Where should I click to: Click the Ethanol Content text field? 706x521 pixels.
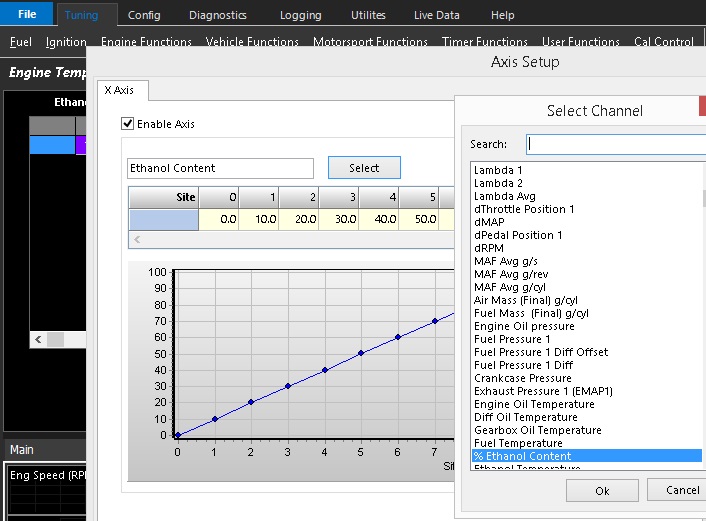tap(220, 168)
